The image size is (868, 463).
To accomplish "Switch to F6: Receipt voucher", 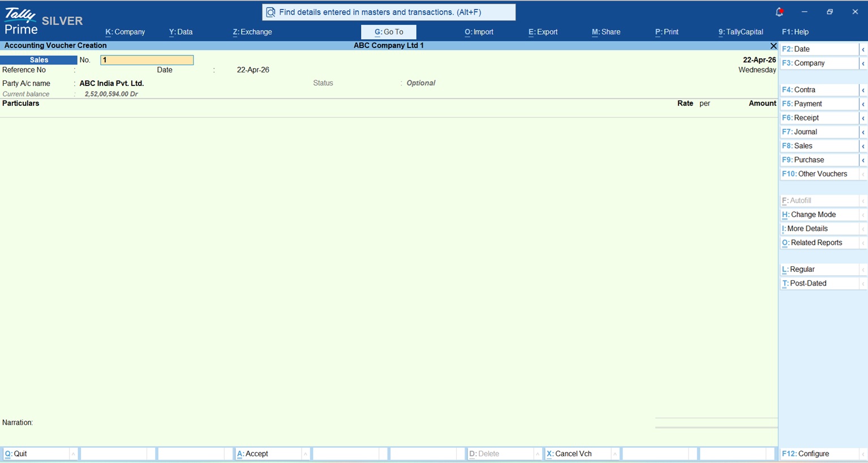I will pos(819,118).
